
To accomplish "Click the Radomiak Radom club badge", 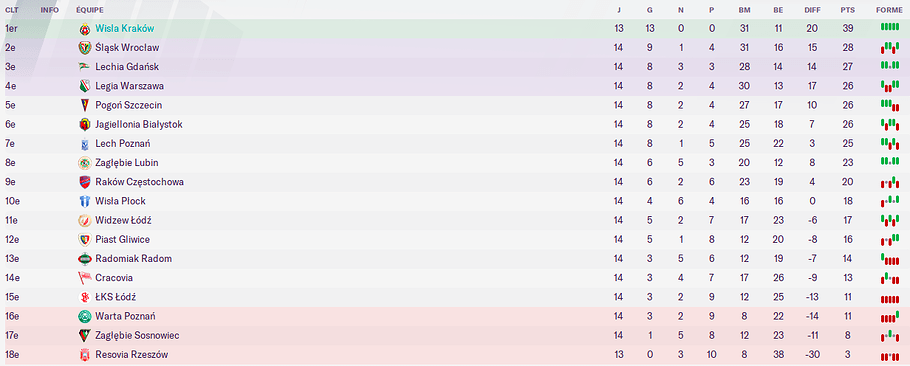I will tap(85, 258).
